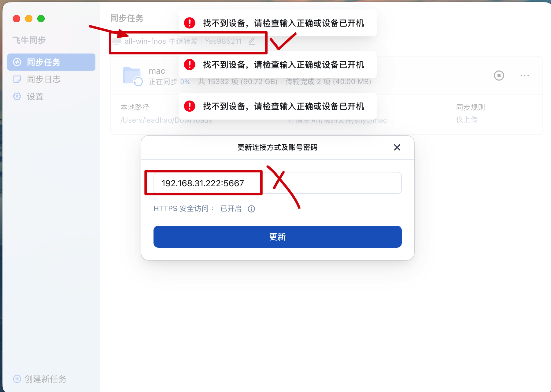Open the 同步任务 sidebar item
The width and height of the screenshot is (551, 392).
pyautogui.click(x=51, y=62)
